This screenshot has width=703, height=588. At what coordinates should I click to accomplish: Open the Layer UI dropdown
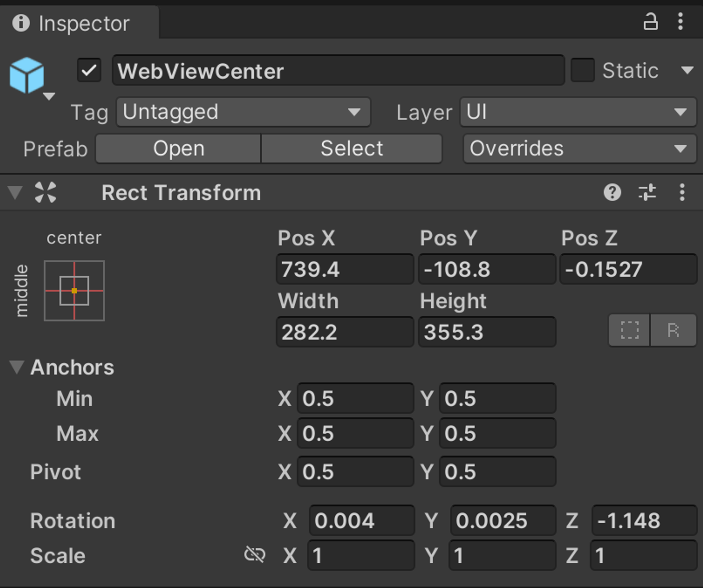point(578,112)
